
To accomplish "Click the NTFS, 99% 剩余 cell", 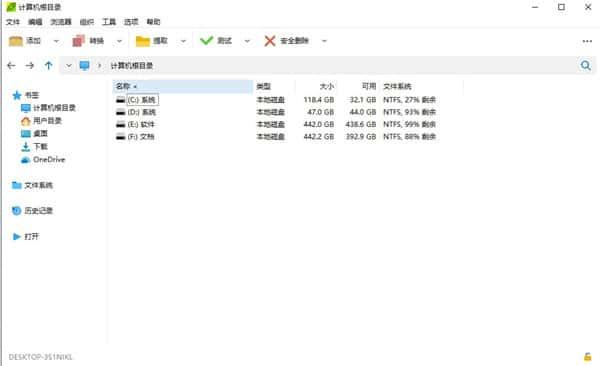I will [409, 124].
